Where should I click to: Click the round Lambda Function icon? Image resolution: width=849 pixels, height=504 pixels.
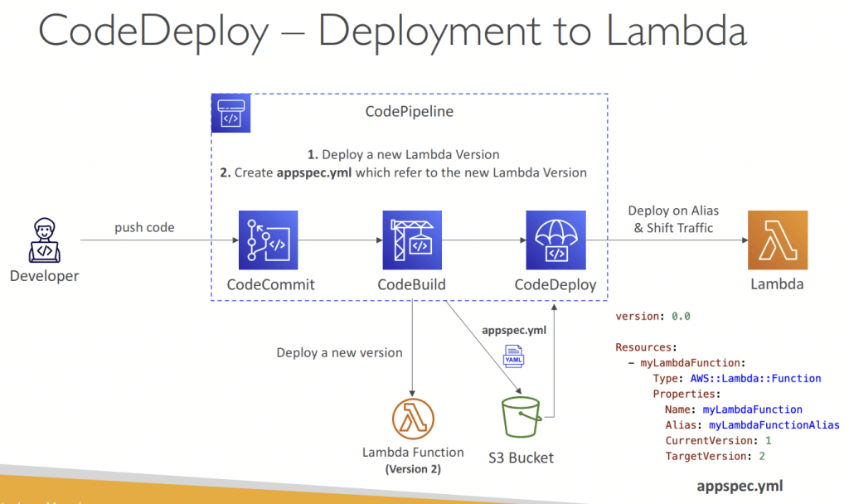coord(413,419)
